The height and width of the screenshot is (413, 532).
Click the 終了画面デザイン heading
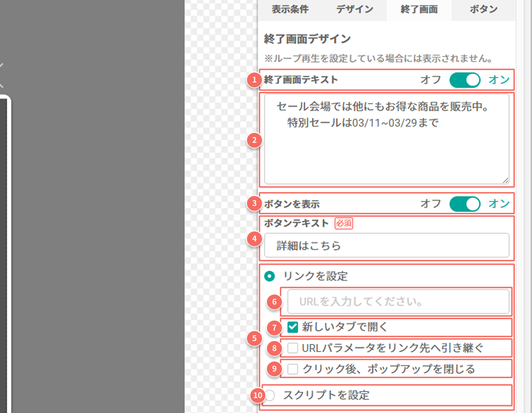point(308,39)
